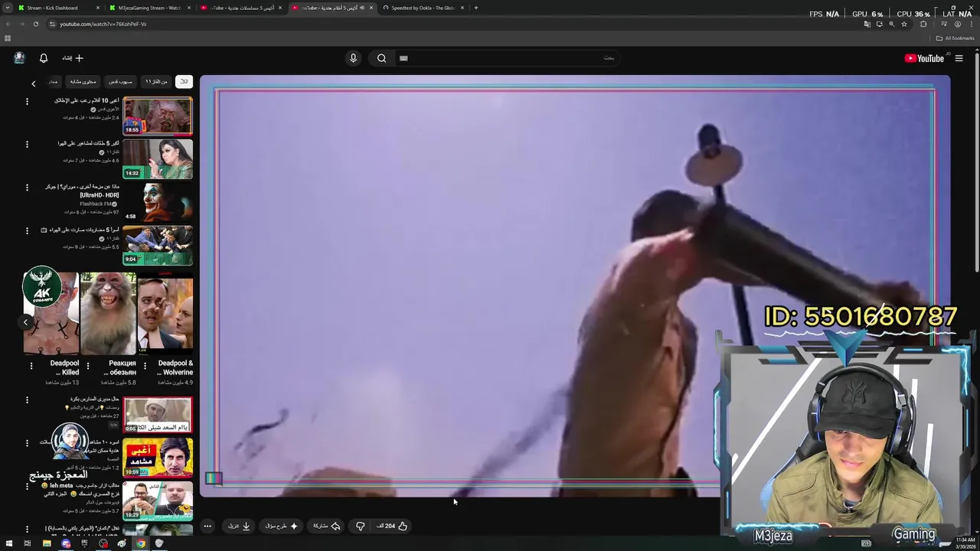Open the All Bookmarks folder
This screenshot has width=980, height=551.
pos(955,38)
